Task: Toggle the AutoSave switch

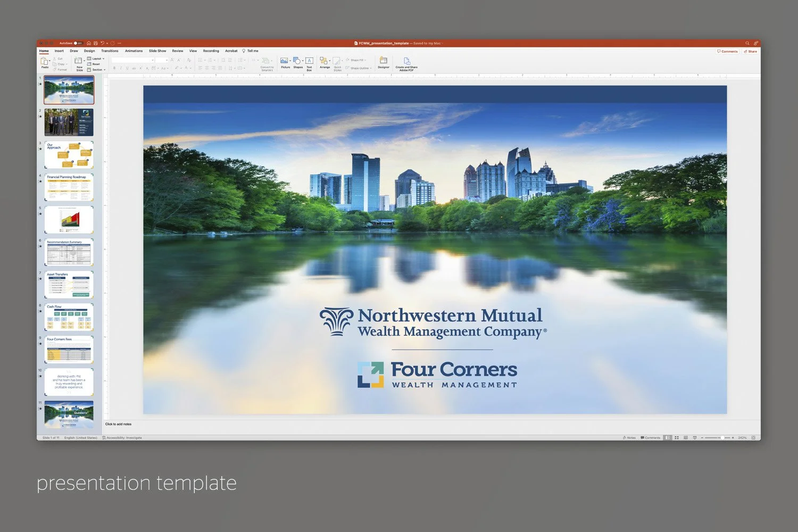Action: pos(78,43)
